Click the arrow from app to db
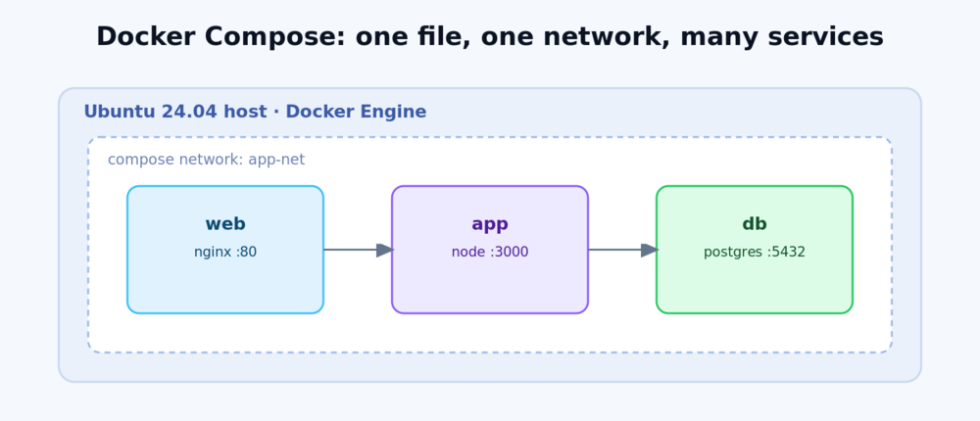Screen dimensions: 980x421 [x=623, y=250]
